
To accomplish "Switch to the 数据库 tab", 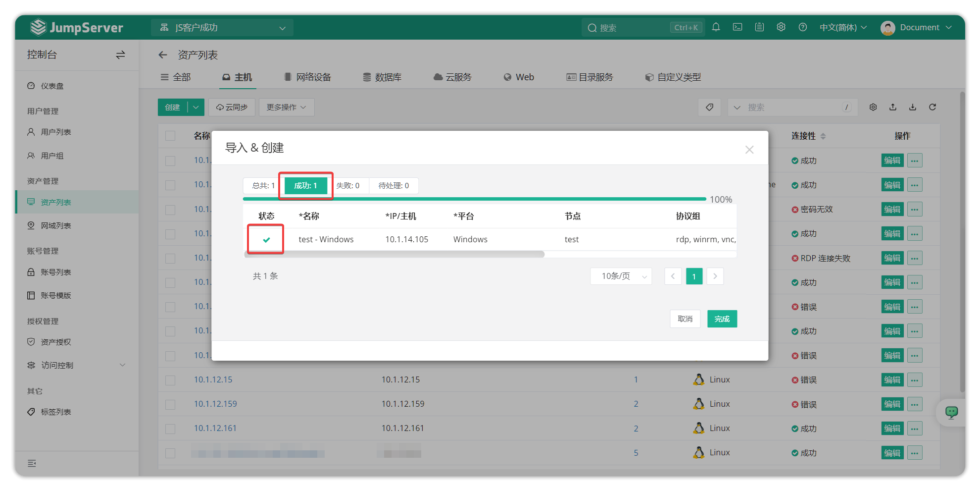I will (382, 77).
